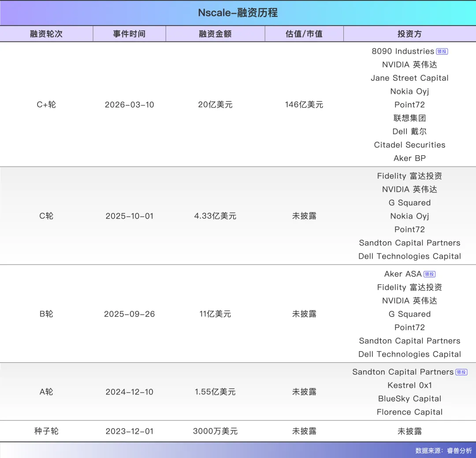Select the table title Nscale-融资历程
This screenshot has height=458, width=476.
click(x=238, y=13)
